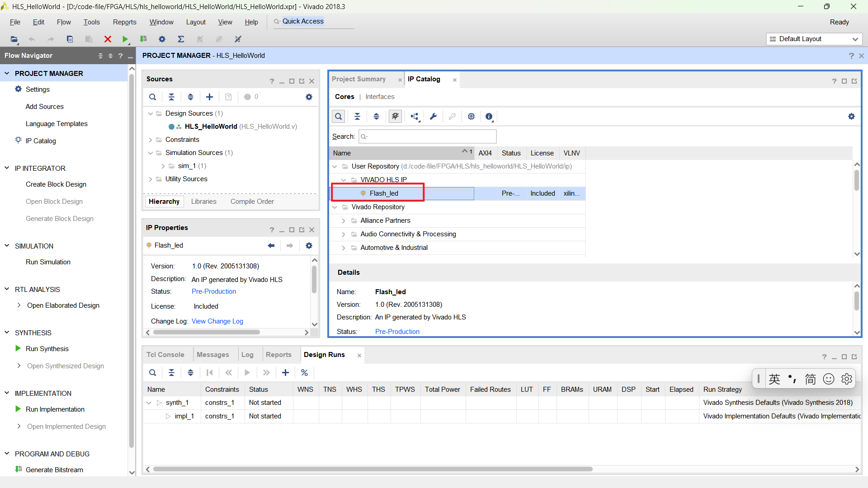Click Run Synthesis in Flow Navigator
The height and width of the screenshot is (488, 868).
pyautogui.click(x=47, y=349)
